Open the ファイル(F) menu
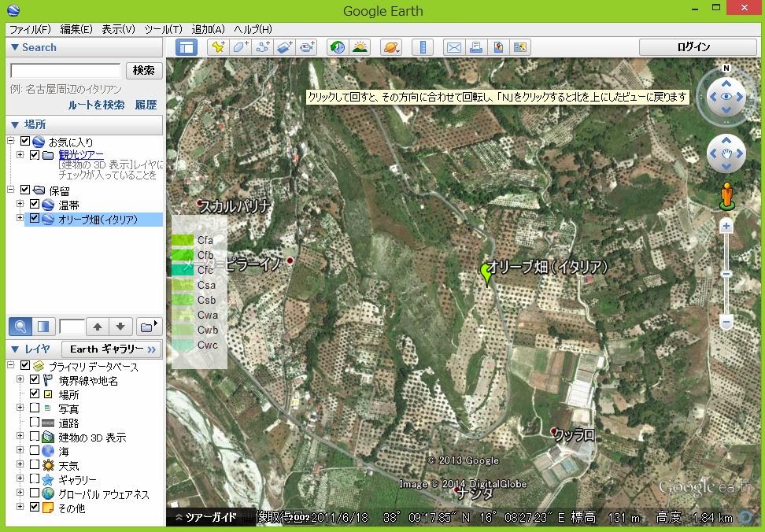This screenshot has height=532, width=765. [30, 29]
